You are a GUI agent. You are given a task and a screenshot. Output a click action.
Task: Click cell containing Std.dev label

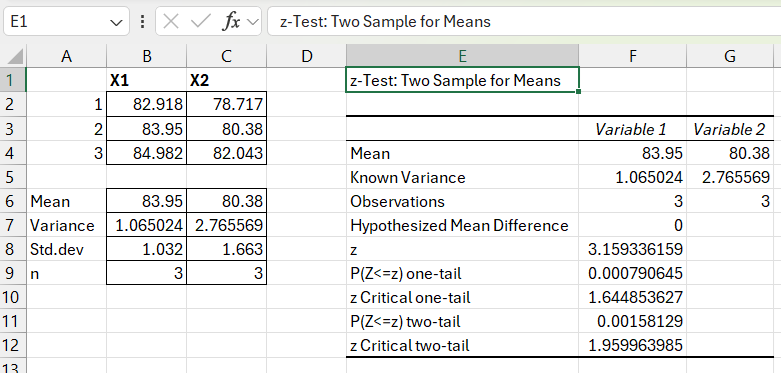click(x=66, y=249)
